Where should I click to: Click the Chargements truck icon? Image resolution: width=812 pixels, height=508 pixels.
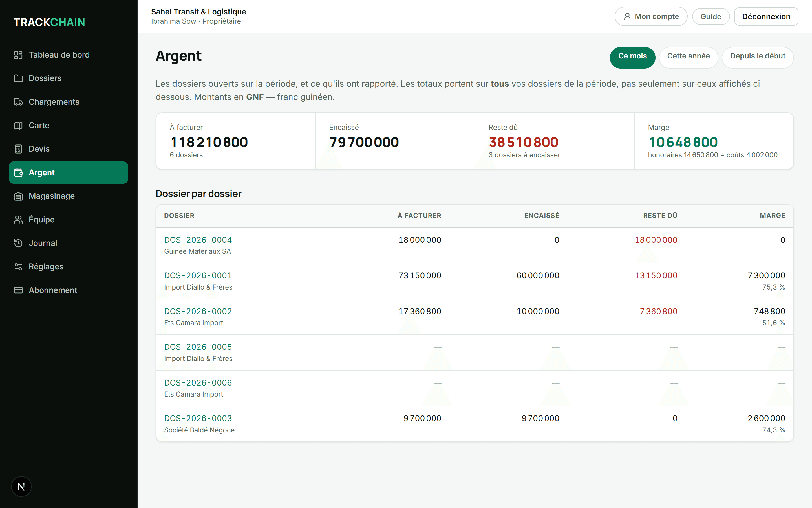(18, 102)
